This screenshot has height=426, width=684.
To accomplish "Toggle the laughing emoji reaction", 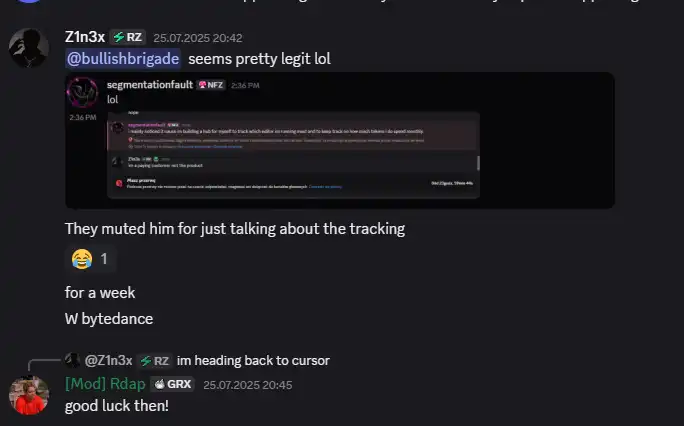I will tap(90, 259).
